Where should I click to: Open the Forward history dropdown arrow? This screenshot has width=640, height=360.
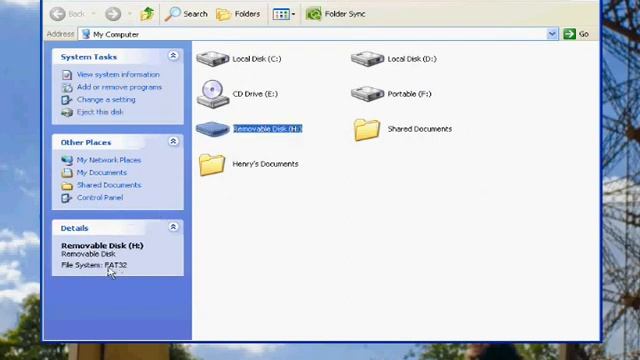130,14
